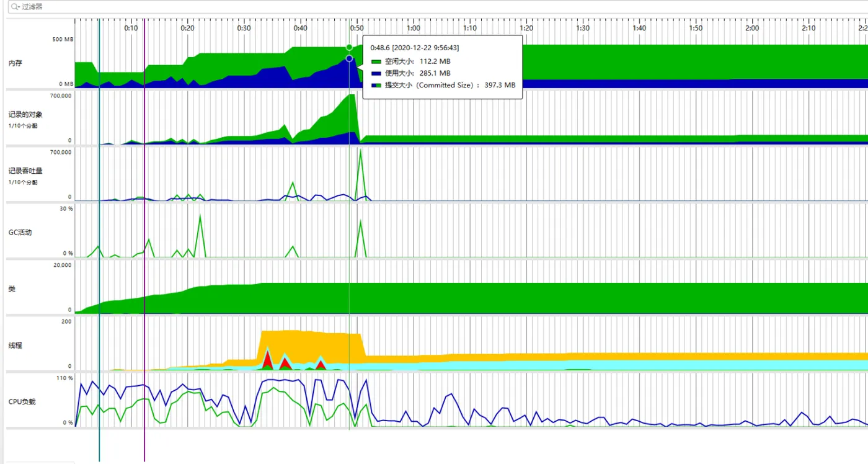Select the 记录吞吐量 telemetry row label
868x464 pixels.
[25, 171]
